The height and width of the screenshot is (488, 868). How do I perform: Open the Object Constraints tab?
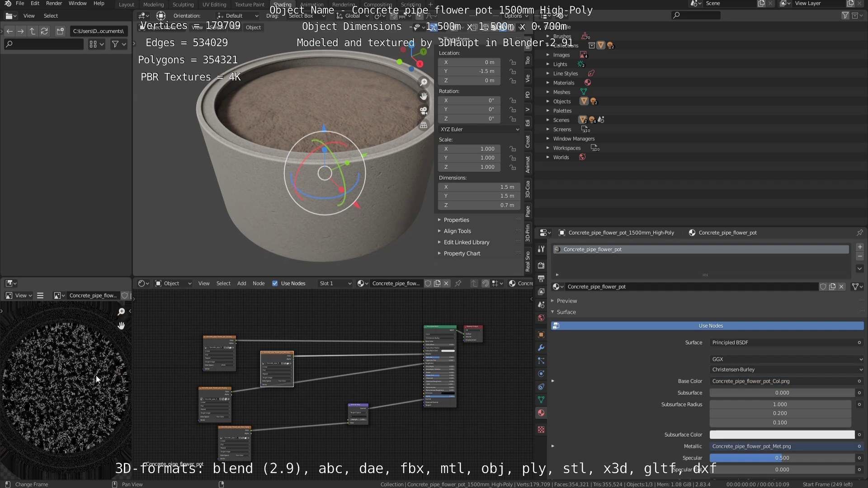(x=541, y=387)
